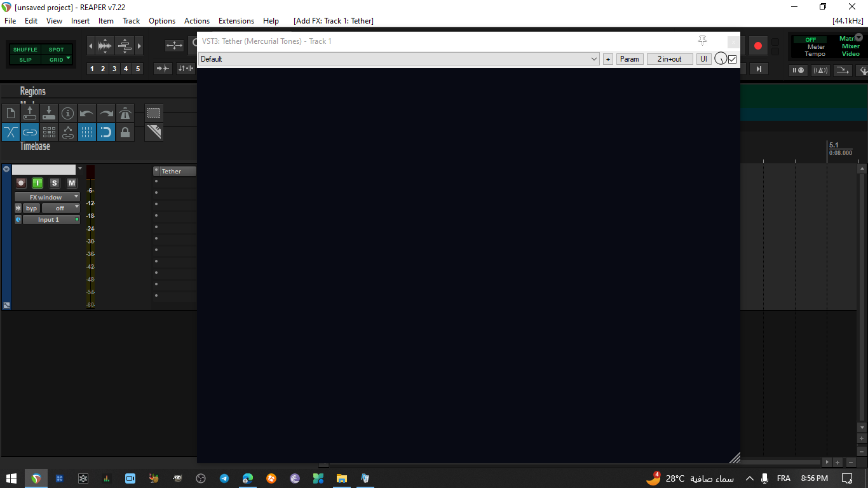The width and height of the screenshot is (868, 488).
Task: Click the routing arrows icon near transport
Action: pos(843,70)
